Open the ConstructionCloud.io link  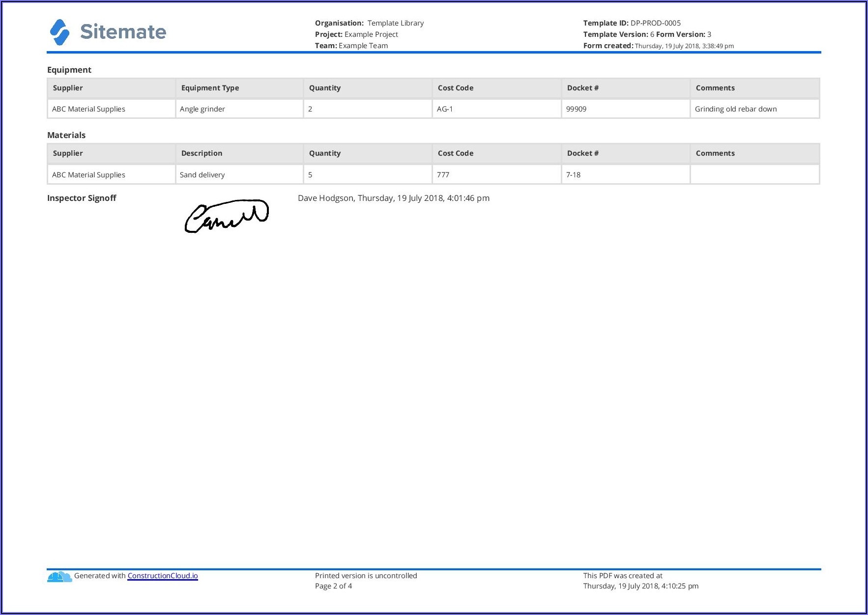pos(163,576)
